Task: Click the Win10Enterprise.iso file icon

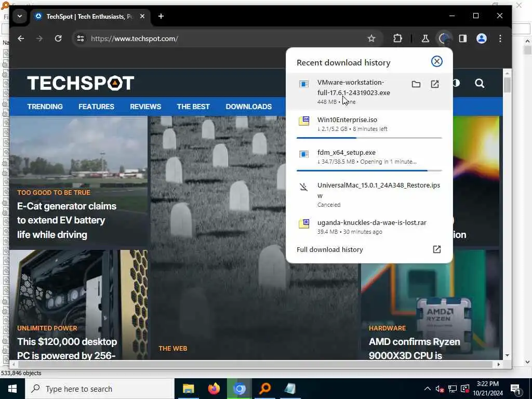Action: coord(303,121)
